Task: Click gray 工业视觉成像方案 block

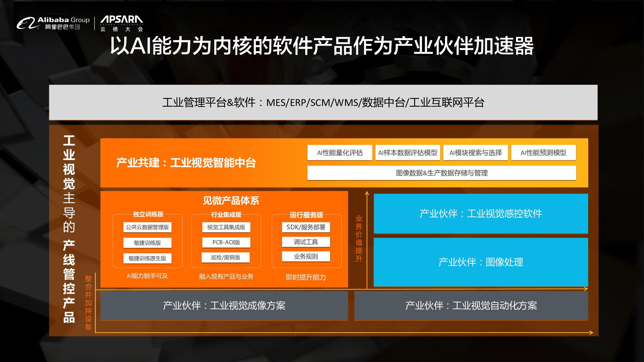Action: click(x=224, y=306)
